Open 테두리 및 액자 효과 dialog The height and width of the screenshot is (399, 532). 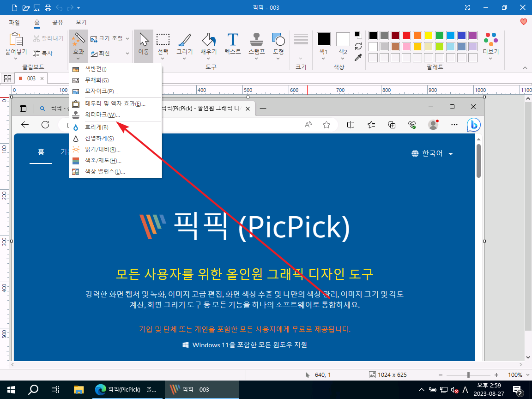[115, 103]
